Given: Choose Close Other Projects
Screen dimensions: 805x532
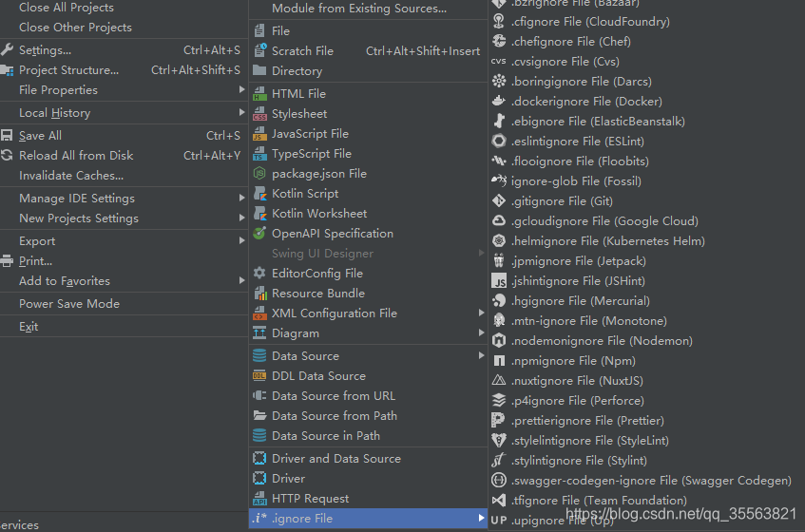Looking at the screenshot, I should (75, 28).
